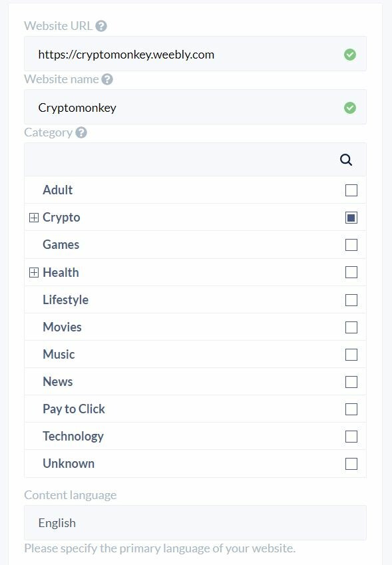Click the Website name help icon

[x=107, y=79]
